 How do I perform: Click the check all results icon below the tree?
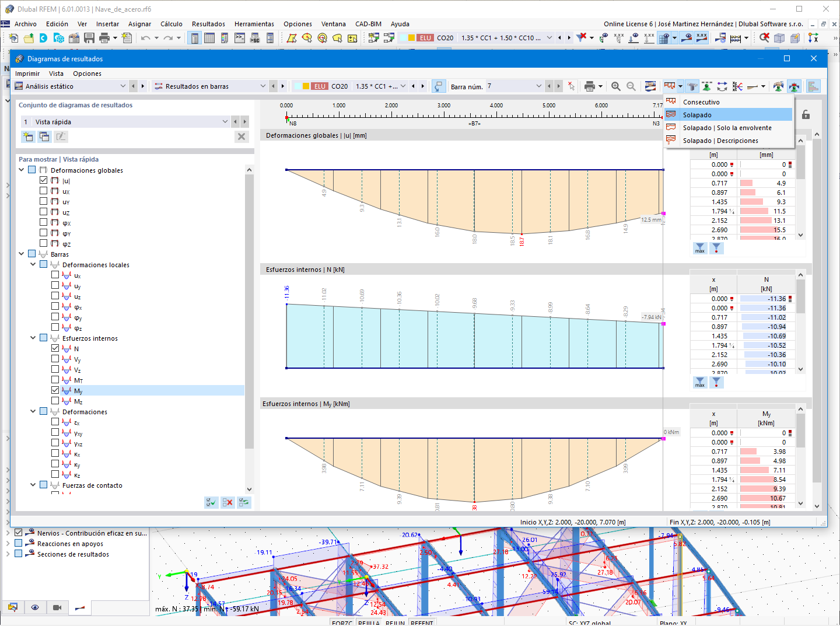click(x=211, y=502)
